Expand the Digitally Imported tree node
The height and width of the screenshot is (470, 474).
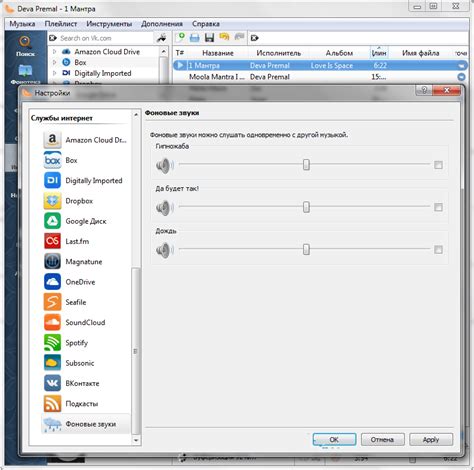[55, 73]
